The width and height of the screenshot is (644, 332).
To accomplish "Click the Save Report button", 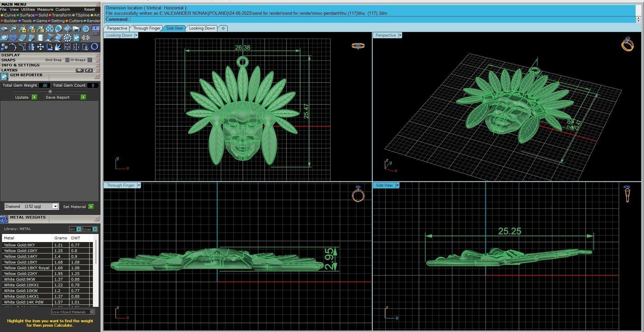I will click(x=66, y=97).
